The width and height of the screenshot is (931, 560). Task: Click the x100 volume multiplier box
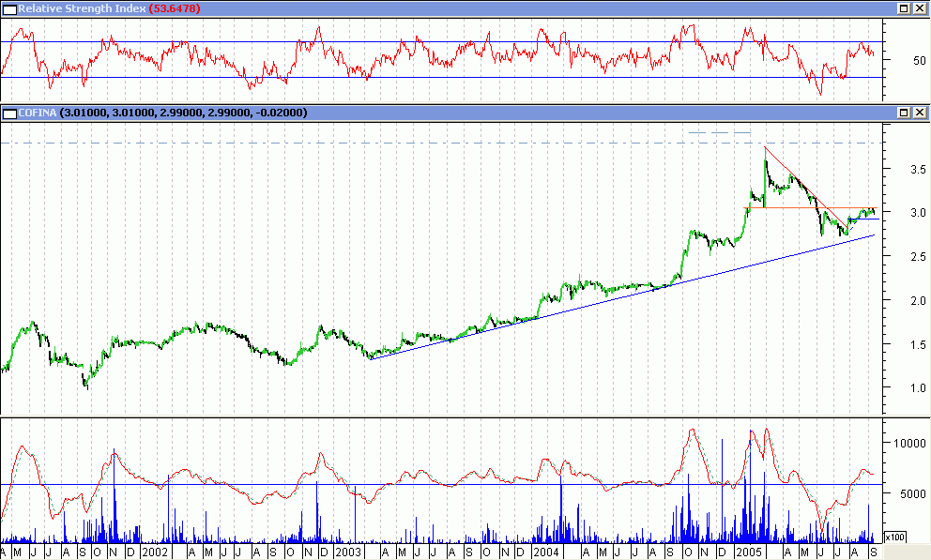click(x=894, y=537)
